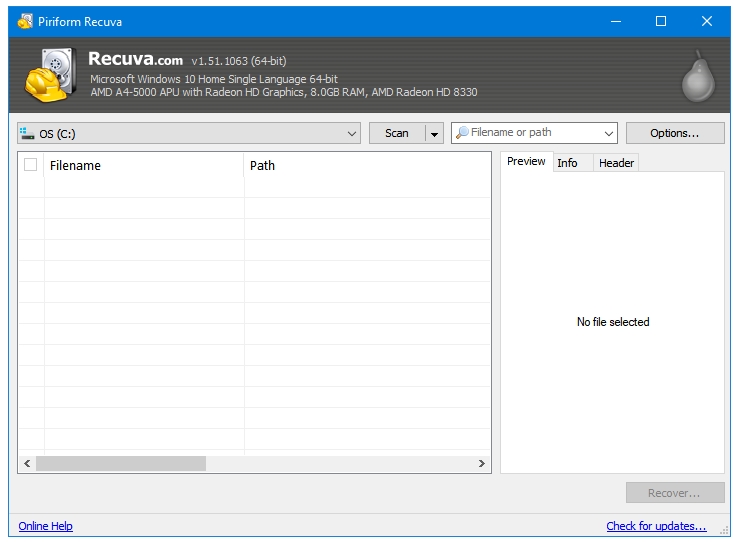Open the Filename or path dropdown arrow
Viewport: 740px width, 542px height.
pyautogui.click(x=609, y=134)
